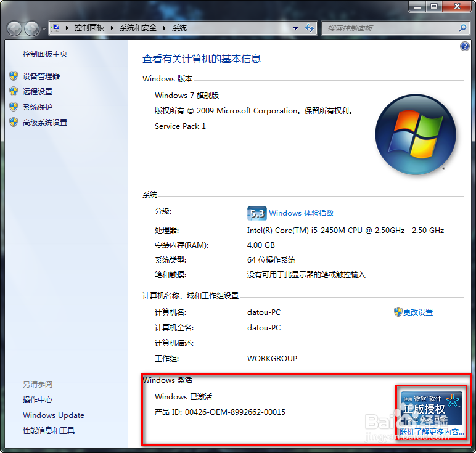
Task: Click the Service Pack 1 text
Action: 180,126
